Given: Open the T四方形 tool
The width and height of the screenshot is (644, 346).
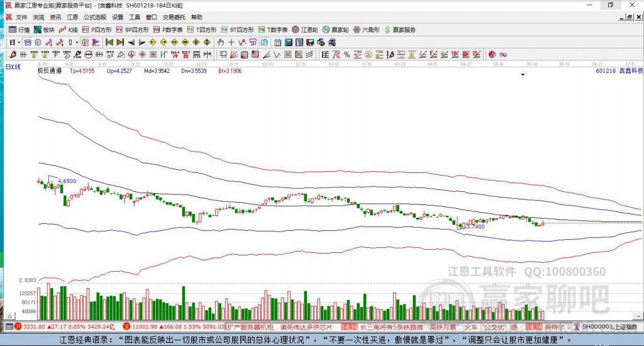Looking at the screenshot, I should point(202,30).
